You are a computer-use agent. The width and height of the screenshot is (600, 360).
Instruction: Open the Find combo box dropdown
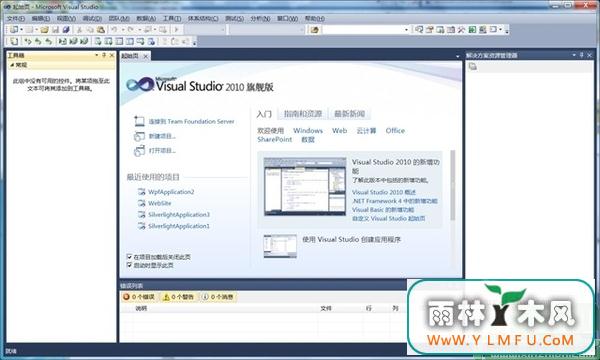tap(406, 29)
